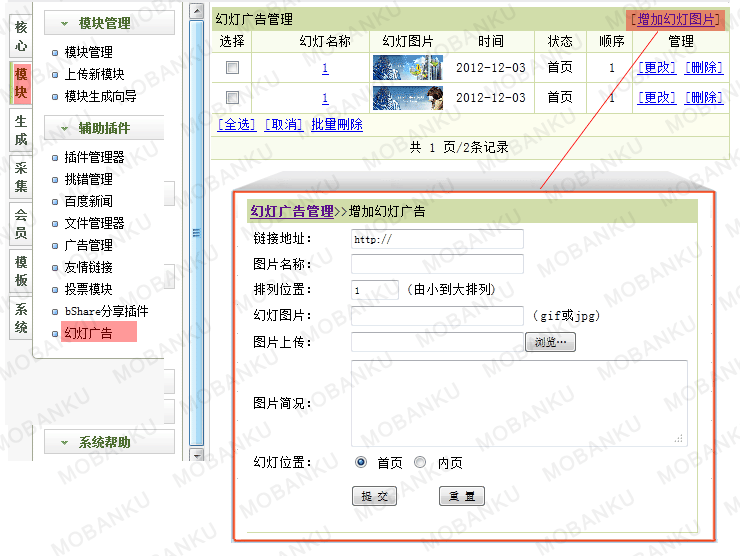The width and height of the screenshot is (740, 556).
Task: Click 批量删除 link
Action: [x=337, y=125]
